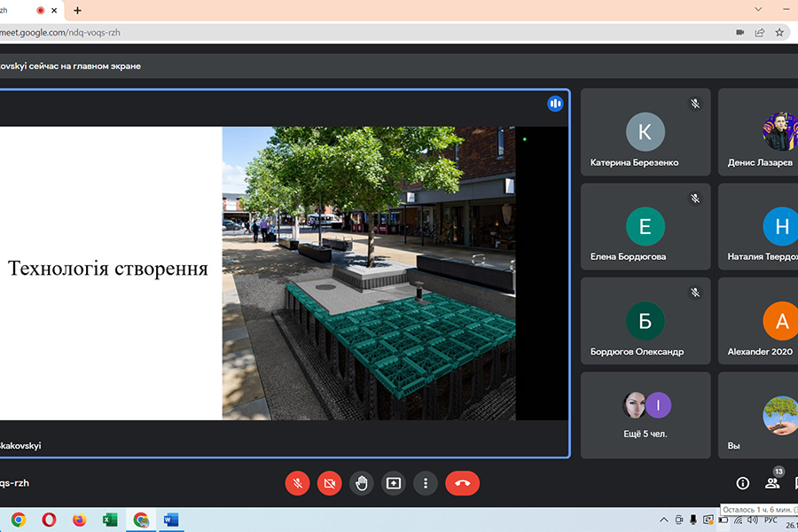Show the participants list with 13 people
This screenshot has height=532, width=798.
point(772,482)
